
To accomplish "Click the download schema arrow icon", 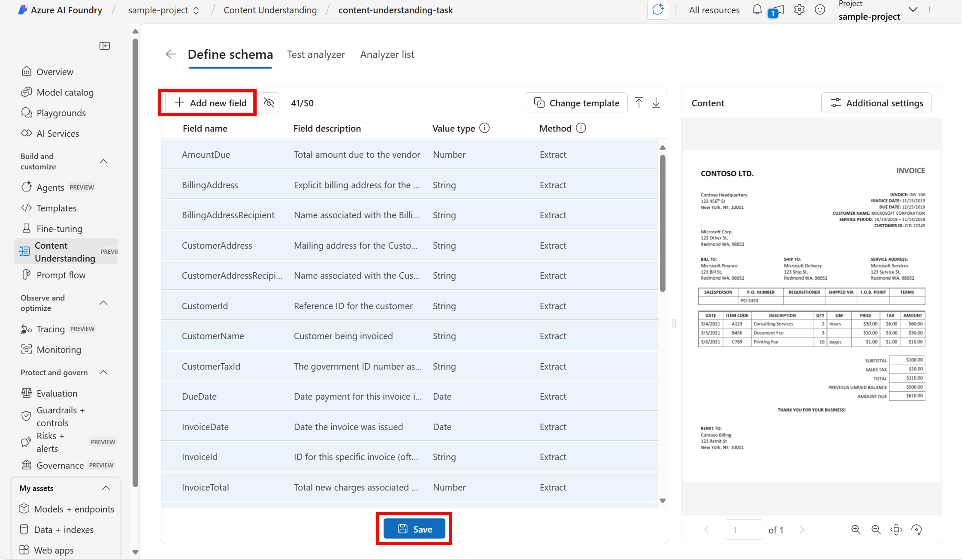I will [x=656, y=103].
